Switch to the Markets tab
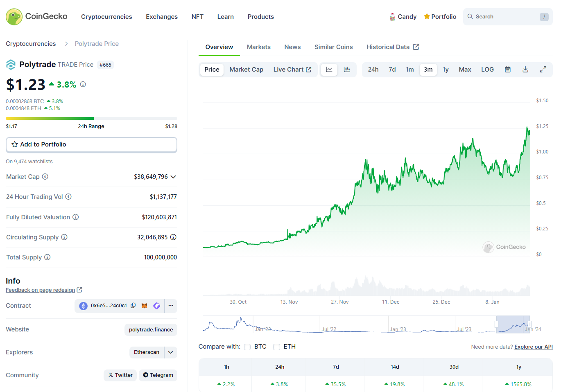The width and height of the screenshot is (561, 392). click(258, 47)
